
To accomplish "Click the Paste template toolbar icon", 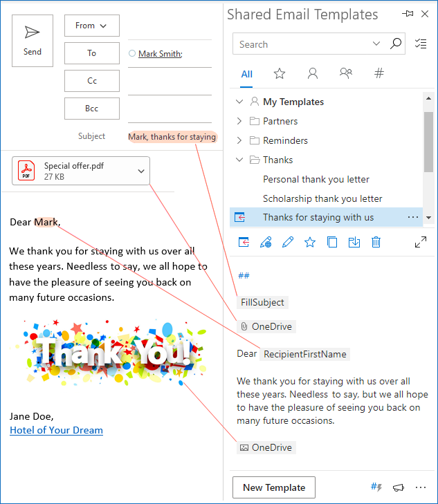I will pos(244,242).
